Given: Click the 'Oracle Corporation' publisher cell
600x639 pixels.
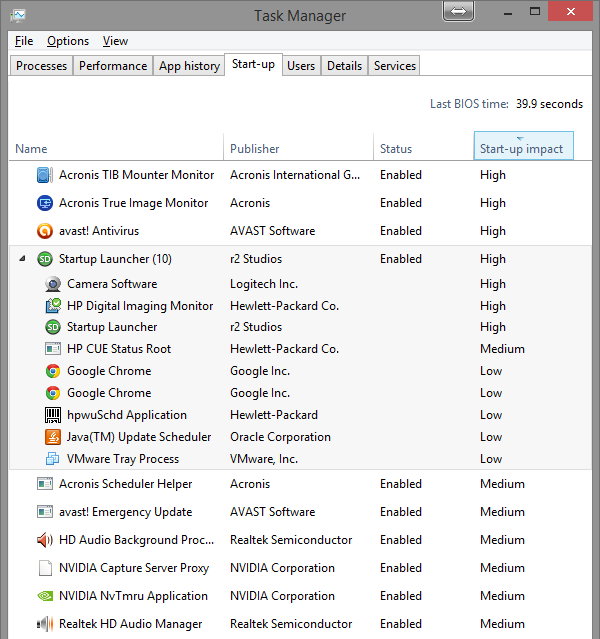Looking at the screenshot, I should point(280,437).
